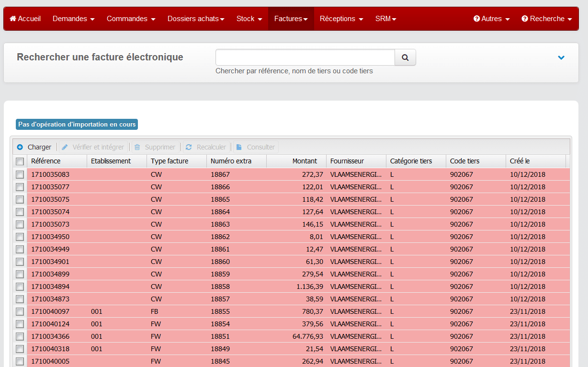
Task: Check the row for reference 1710034894
Action: click(x=20, y=287)
